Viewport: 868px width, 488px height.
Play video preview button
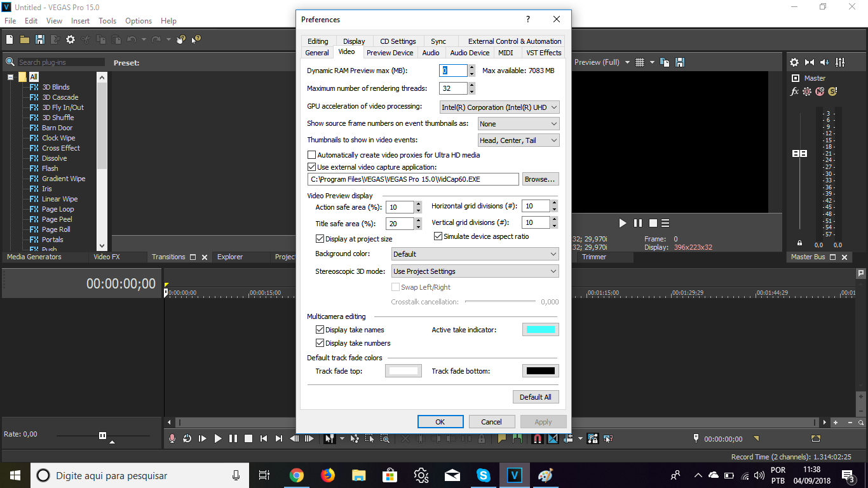(623, 223)
